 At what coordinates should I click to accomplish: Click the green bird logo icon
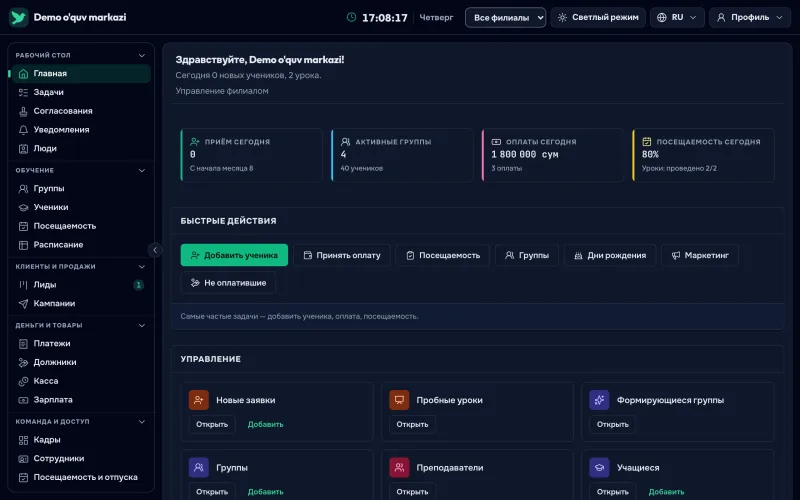pyautogui.click(x=18, y=17)
